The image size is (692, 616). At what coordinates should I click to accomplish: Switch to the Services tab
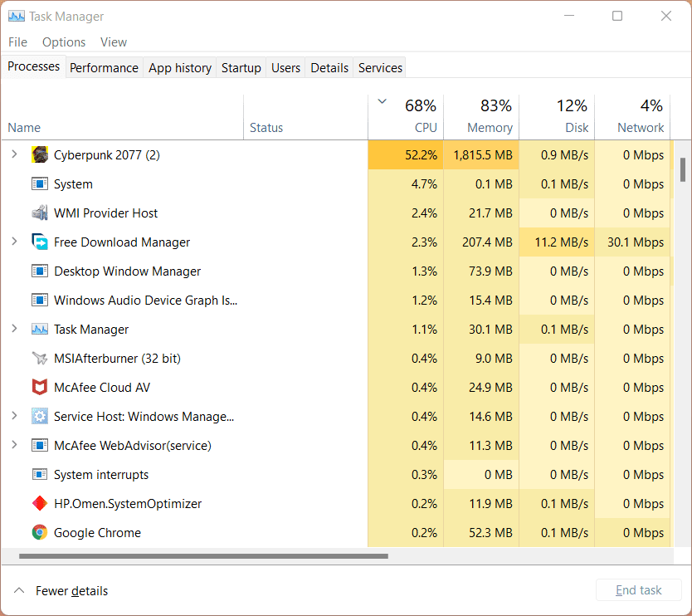380,67
